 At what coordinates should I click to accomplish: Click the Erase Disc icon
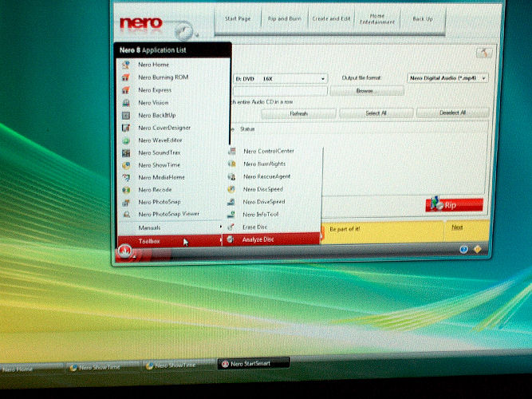(231, 227)
